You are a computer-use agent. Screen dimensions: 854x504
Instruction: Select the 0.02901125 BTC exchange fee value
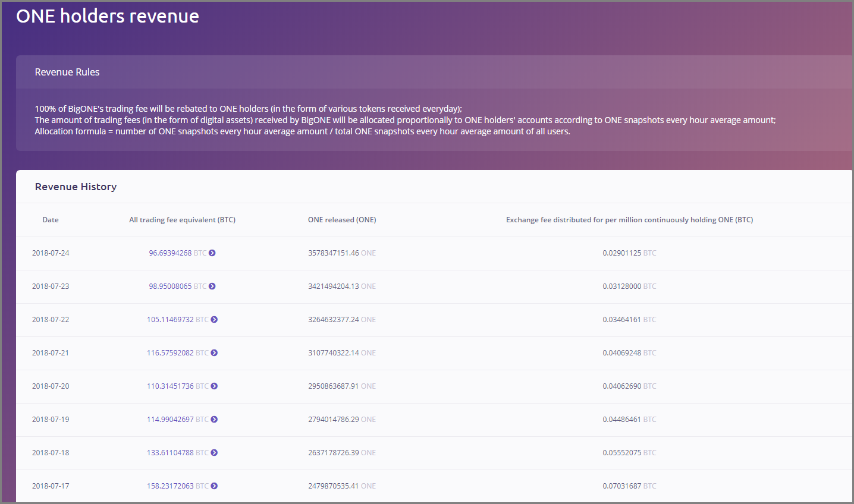(630, 253)
